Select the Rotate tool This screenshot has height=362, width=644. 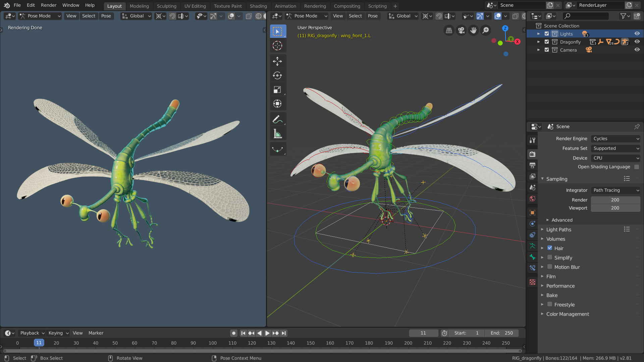pyautogui.click(x=277, y=75)
